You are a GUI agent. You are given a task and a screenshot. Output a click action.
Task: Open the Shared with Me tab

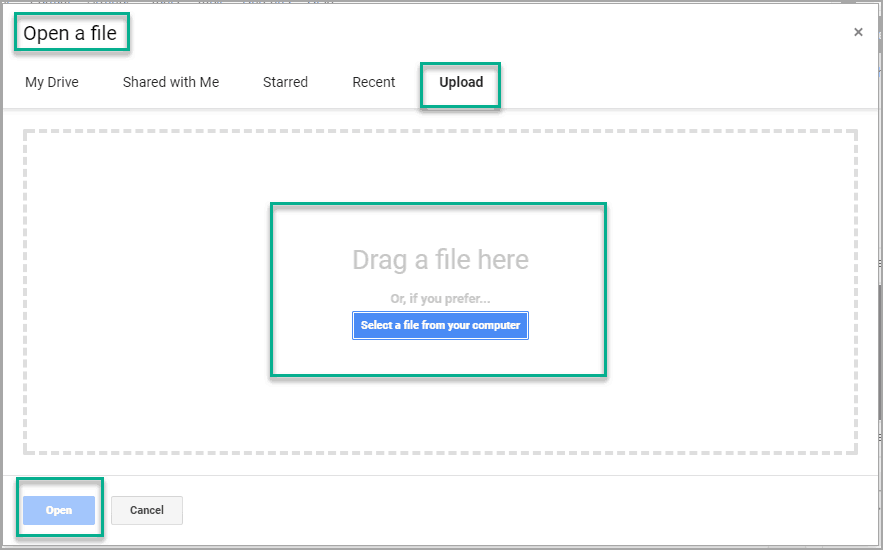coord(171,82)
